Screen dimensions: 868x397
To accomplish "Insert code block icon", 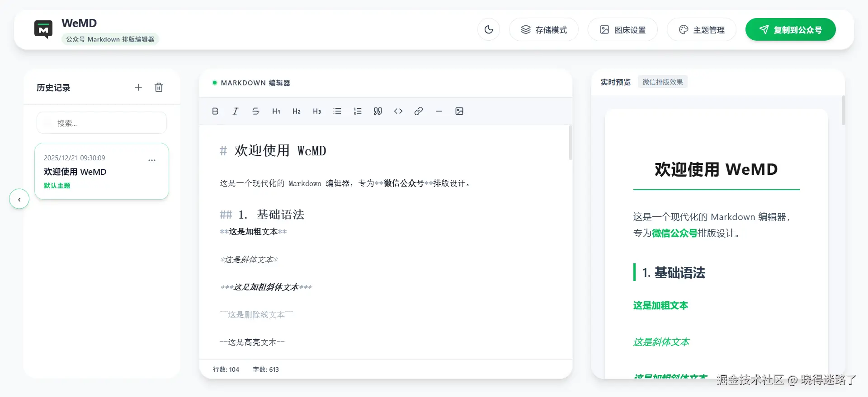I will coord(398,111).
